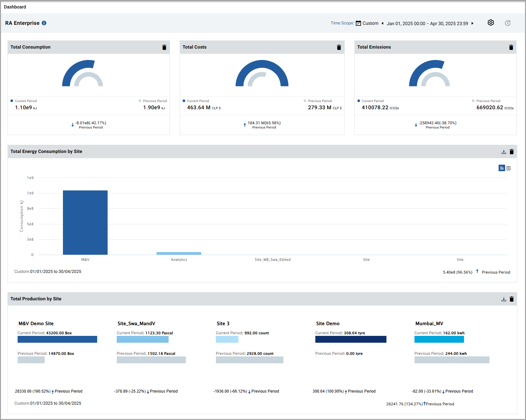This screenshot has height=420, width=526.
Task: Delete Total Production by Site widget
Action: click(x=511, y=299)
